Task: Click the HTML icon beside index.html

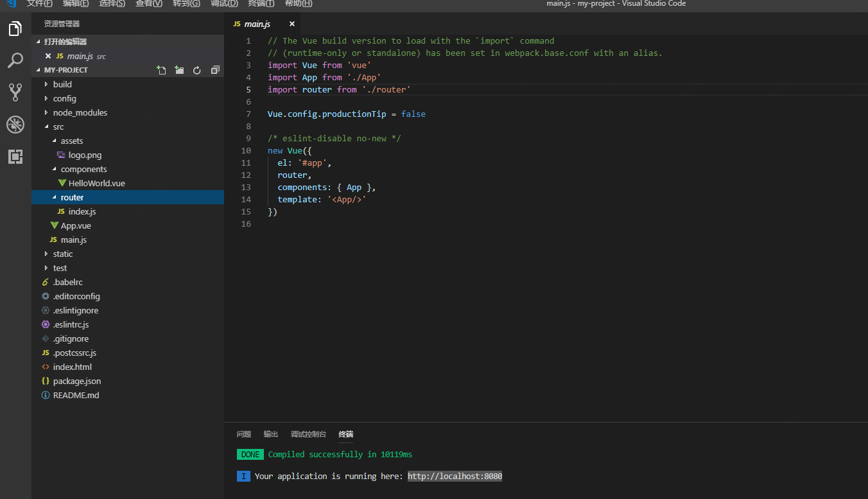Action: click(x=45, y=367)
